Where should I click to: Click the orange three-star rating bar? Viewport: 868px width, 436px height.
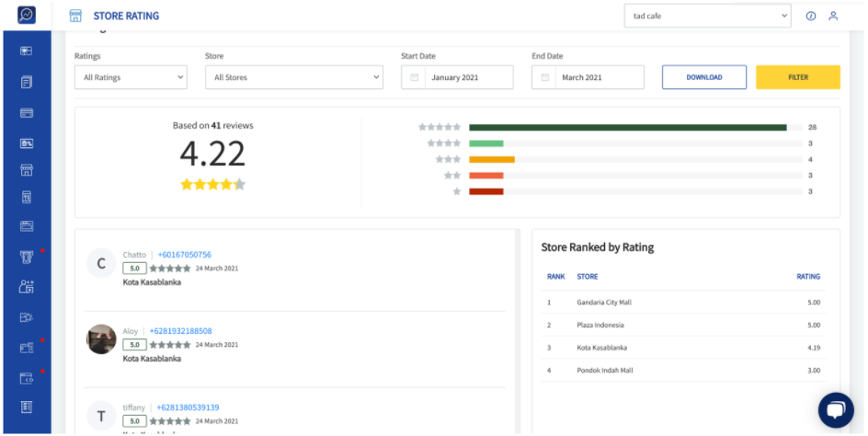pyautogui.click(x=492, y=159)
